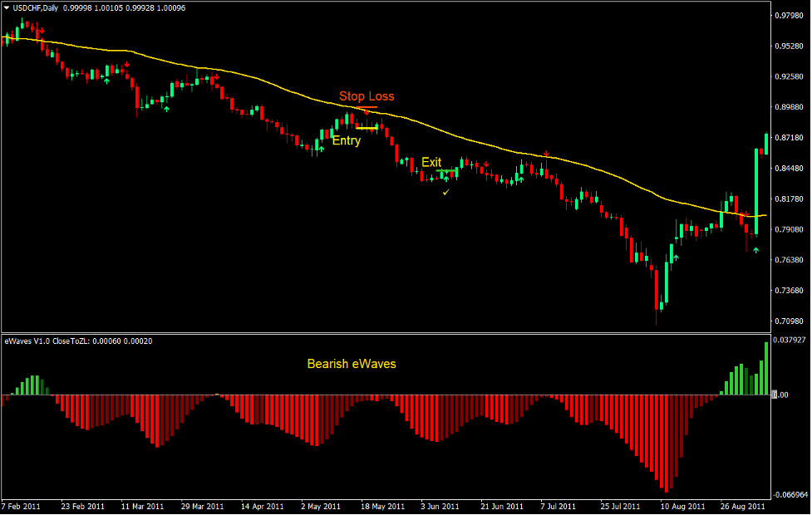Collapse the USDCHF,Daily info using the triangle
Screen dimensions: 812x515
7,7
